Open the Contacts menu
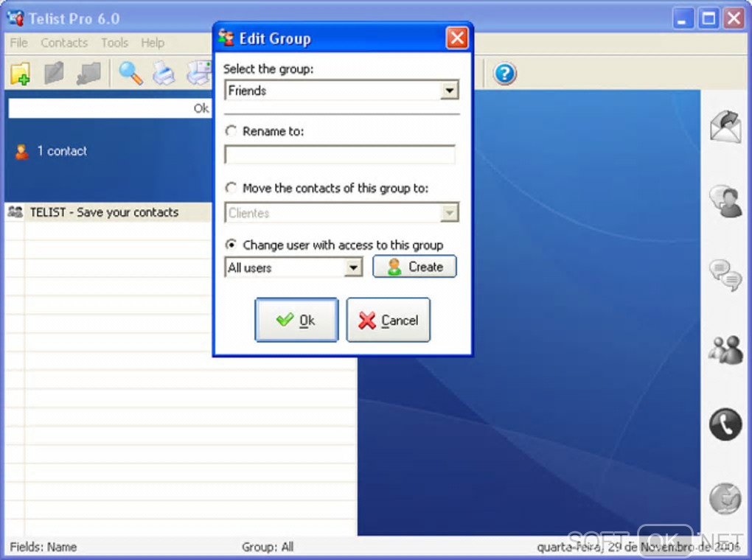The width and height of the screenshot is (752, 560). pos(64,43)
